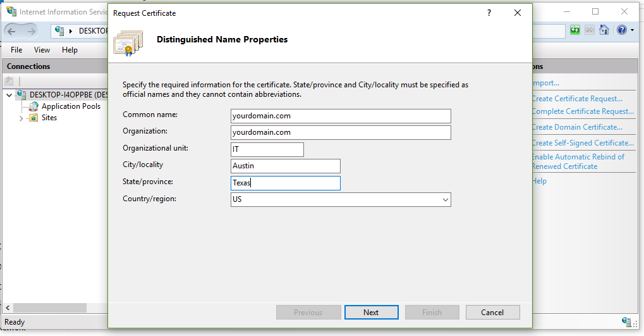The width and height of the screenshot is (644, 336).
Task: Click Create Self-Signed Certificate link
Action: [x=582, y=143]
